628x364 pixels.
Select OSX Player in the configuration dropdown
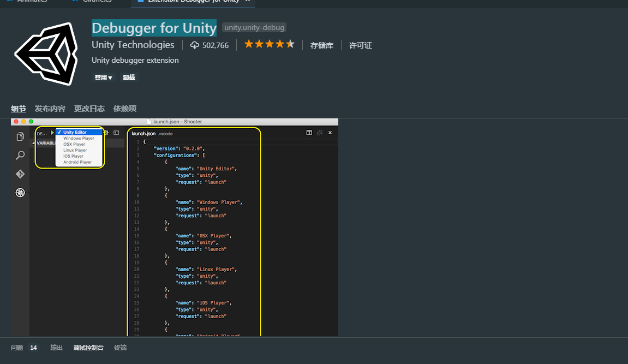(x=79, y=144)
